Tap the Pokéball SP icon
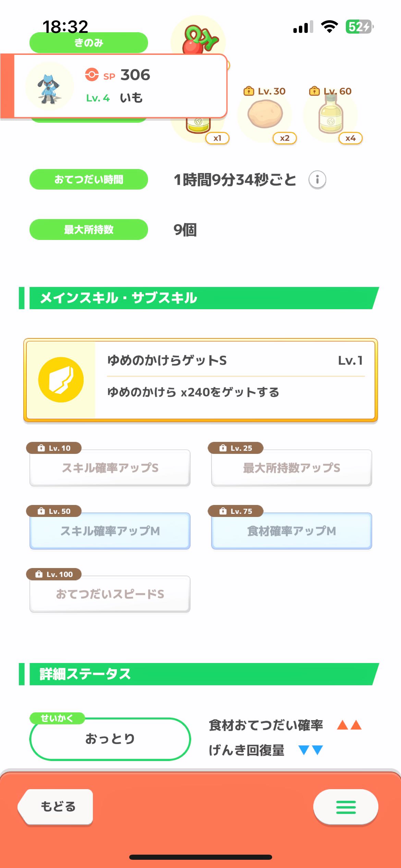The width and height of the screenshot is (401, 868). [x=92, y=74]
